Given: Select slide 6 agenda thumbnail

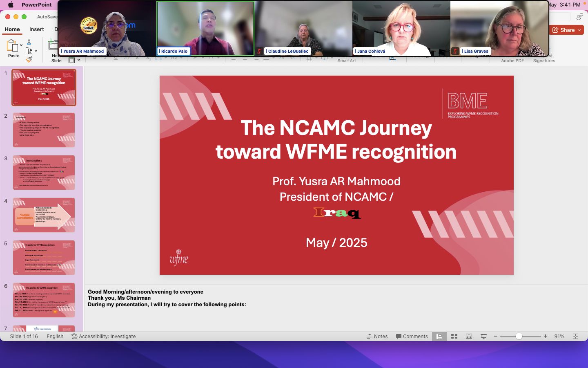Looking at the screenshot, I should coord(44,300).
